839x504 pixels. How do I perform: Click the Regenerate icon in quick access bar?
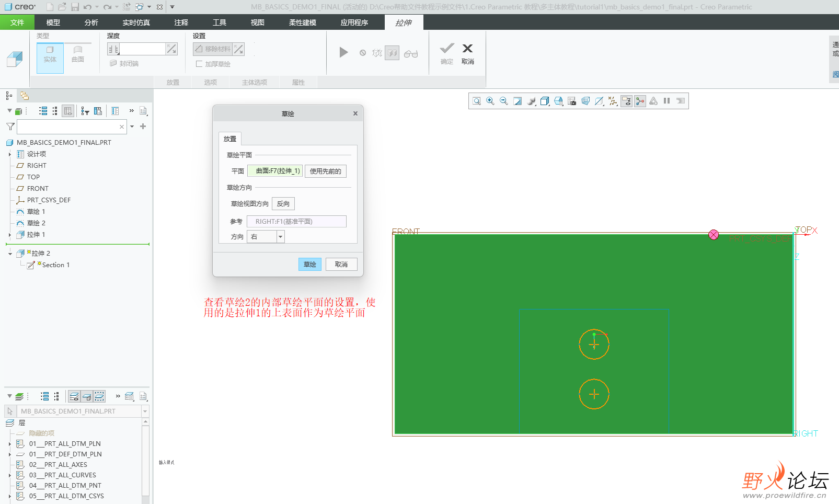[127, 7]
